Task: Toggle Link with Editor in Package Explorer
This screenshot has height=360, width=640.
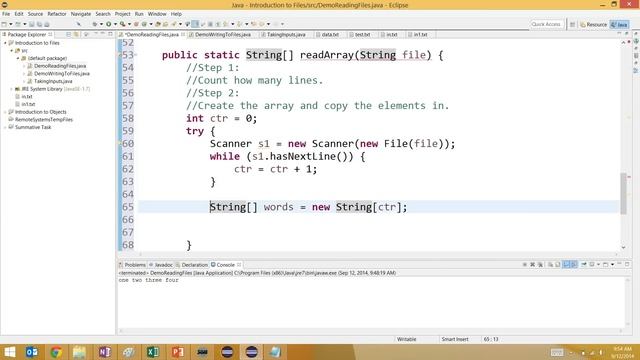Action: pos(76,34)
